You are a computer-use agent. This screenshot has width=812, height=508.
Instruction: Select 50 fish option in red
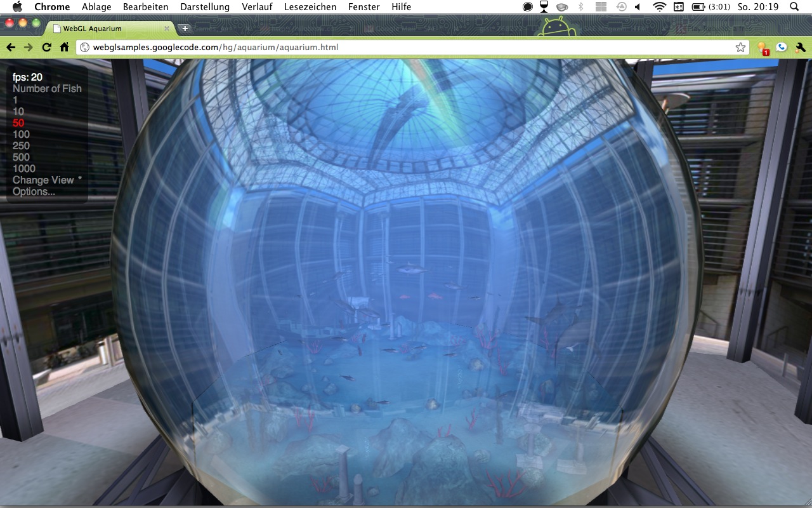pos(18,123)
